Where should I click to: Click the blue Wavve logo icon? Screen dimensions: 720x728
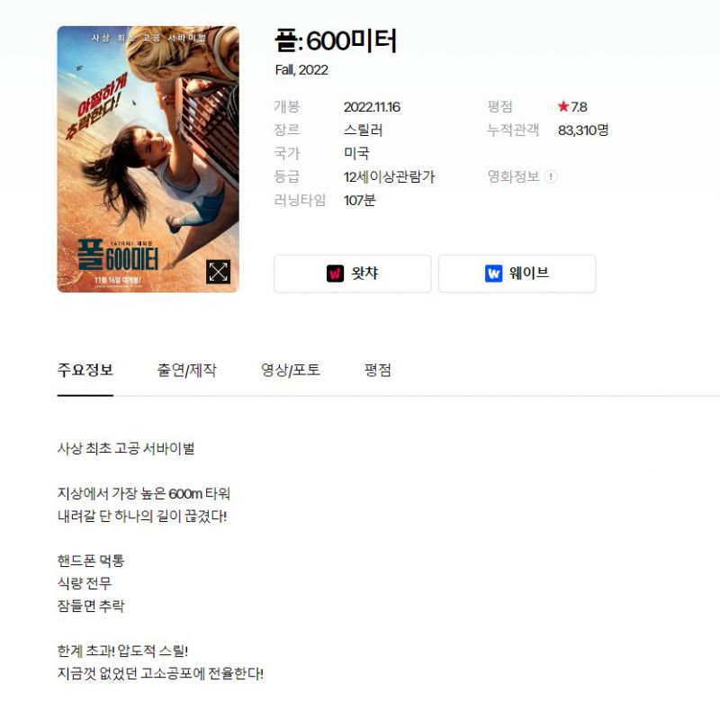pyautogui.click(x=493, y=273)
